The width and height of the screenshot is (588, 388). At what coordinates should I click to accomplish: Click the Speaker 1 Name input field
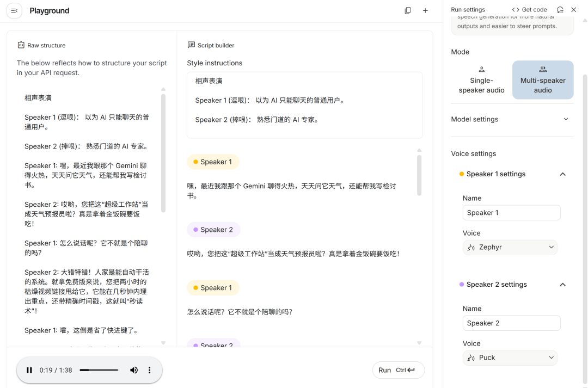511,213
